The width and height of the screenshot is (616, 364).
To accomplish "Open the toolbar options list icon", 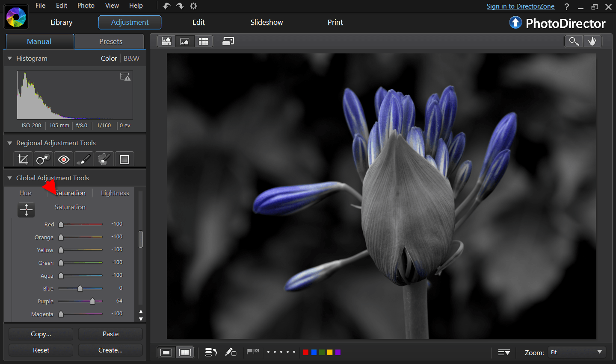I will point(504,352).
